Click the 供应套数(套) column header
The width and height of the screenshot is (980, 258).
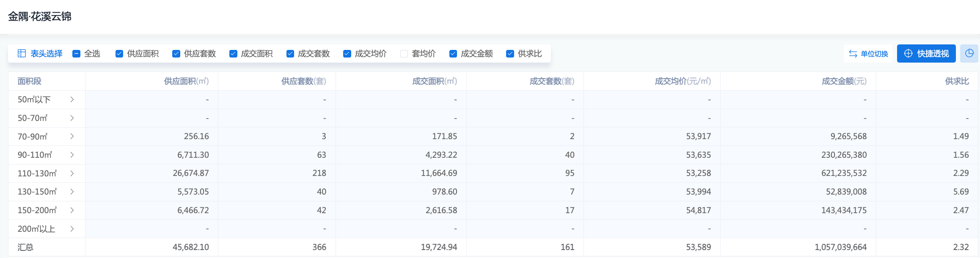[303, 81]
